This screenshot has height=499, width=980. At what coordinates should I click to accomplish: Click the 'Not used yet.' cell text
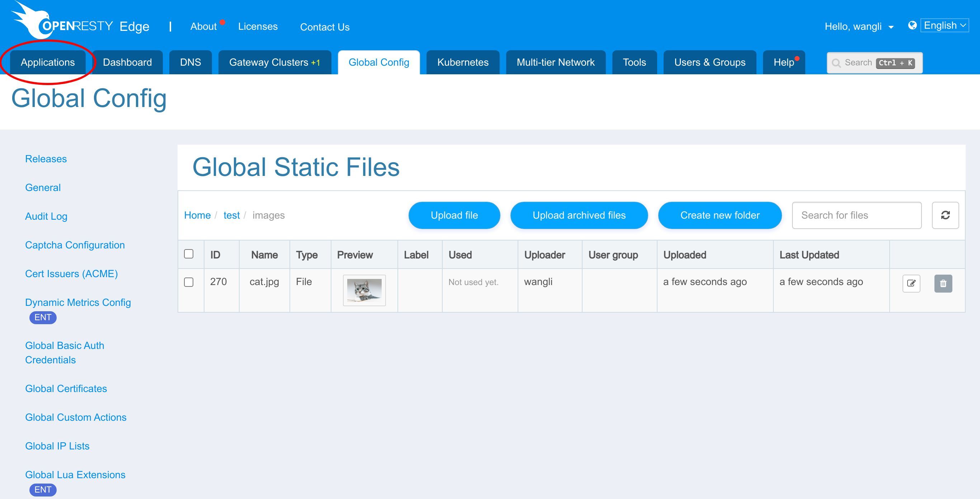[473, 282]
